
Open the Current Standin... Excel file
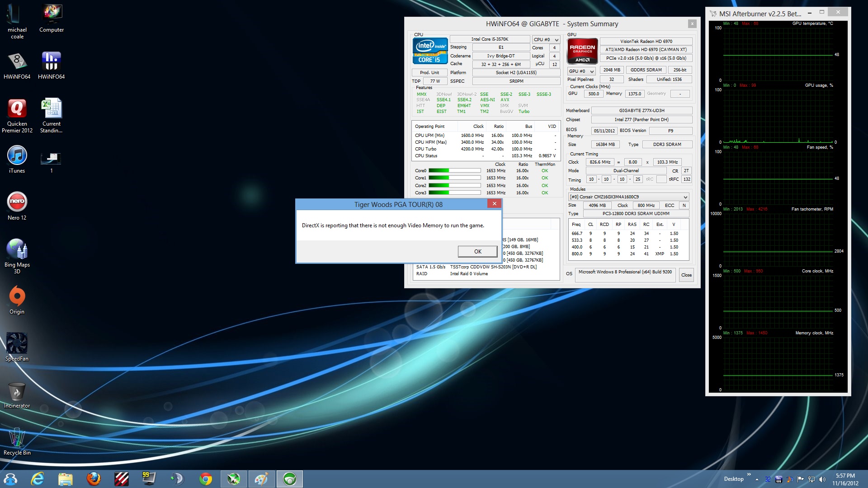[x=52, y=116]
